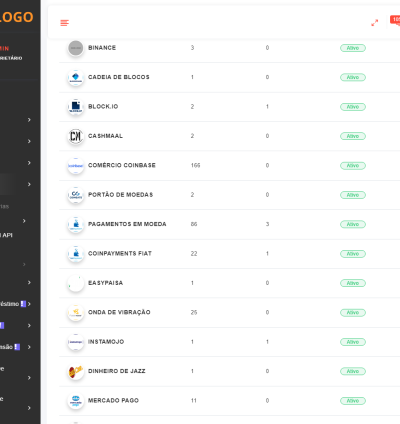400x424 pixels.
Task: Click the Cadeia de Blocos gateway logo
Action: click(76, 77)
